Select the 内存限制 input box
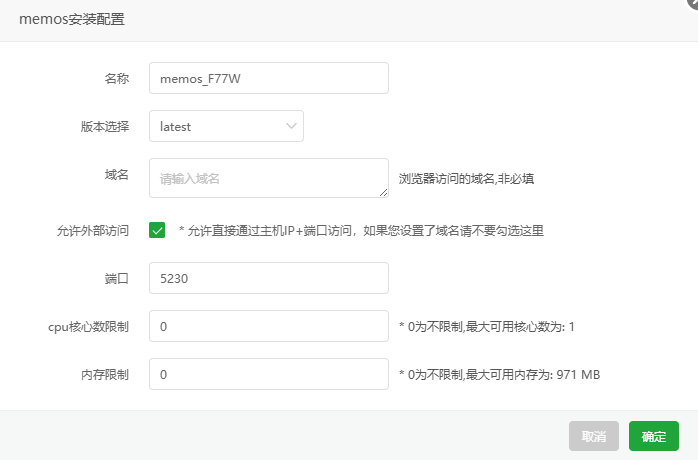This screenshot has height=460, width=698. (269, 374)
